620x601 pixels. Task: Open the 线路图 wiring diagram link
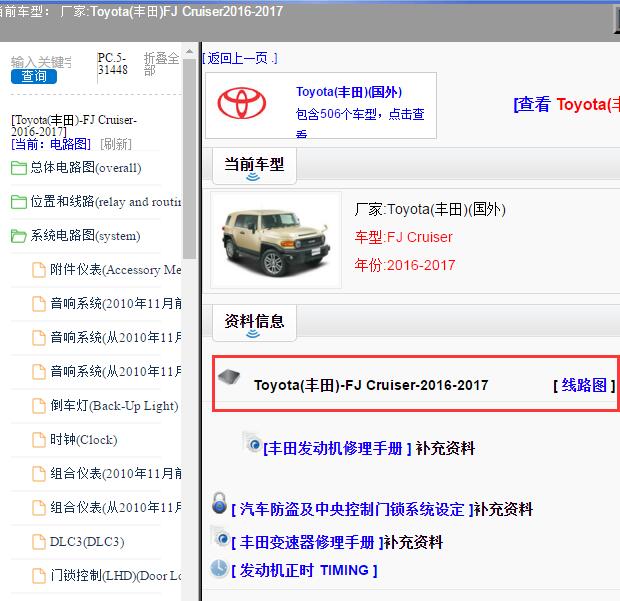584,385
